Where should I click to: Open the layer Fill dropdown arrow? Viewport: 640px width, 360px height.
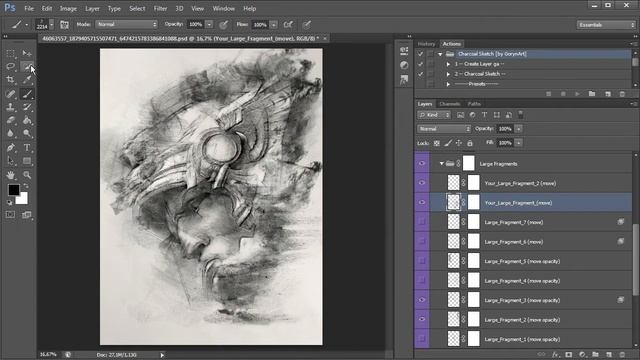click(x=518, y=143)
